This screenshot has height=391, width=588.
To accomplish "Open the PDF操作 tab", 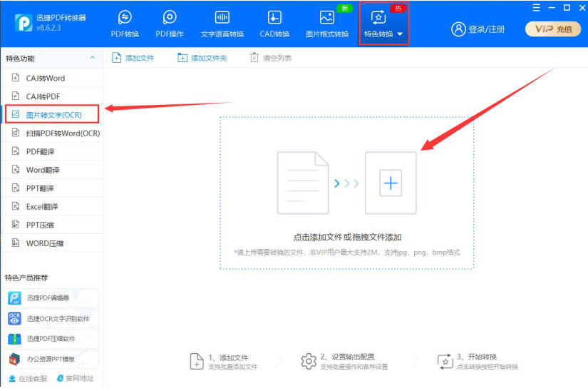I will point(170,24).
